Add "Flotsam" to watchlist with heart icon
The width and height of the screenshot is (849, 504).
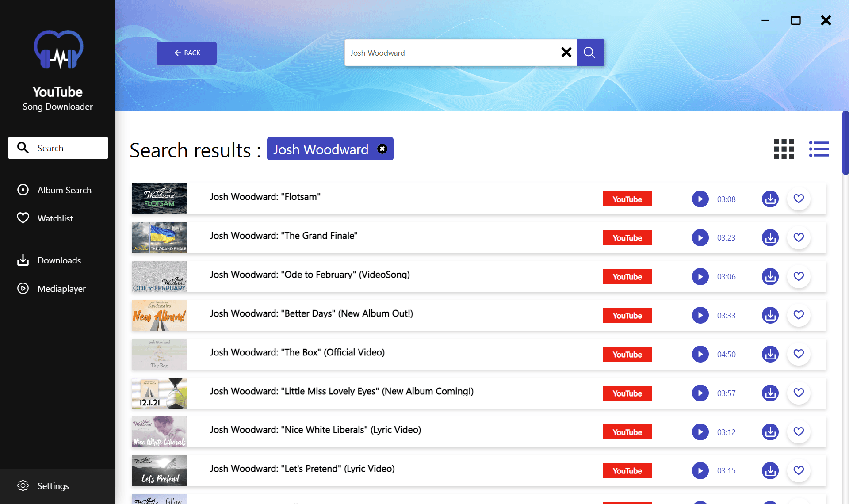[799, 199]
